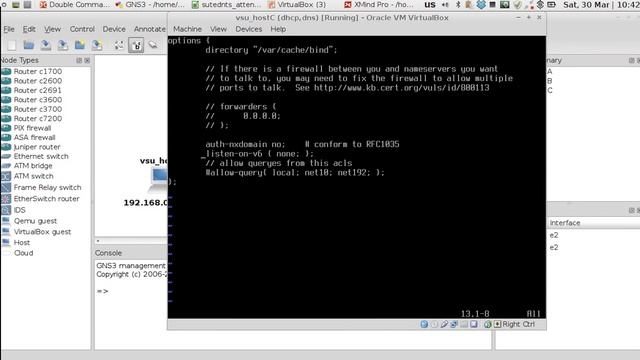Click the VirtualBox display status icon

coord(473,324)
